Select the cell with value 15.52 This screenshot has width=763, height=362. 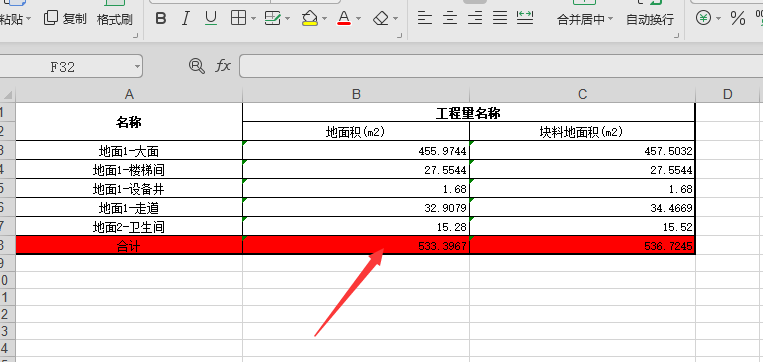click(x=582, y=226)
